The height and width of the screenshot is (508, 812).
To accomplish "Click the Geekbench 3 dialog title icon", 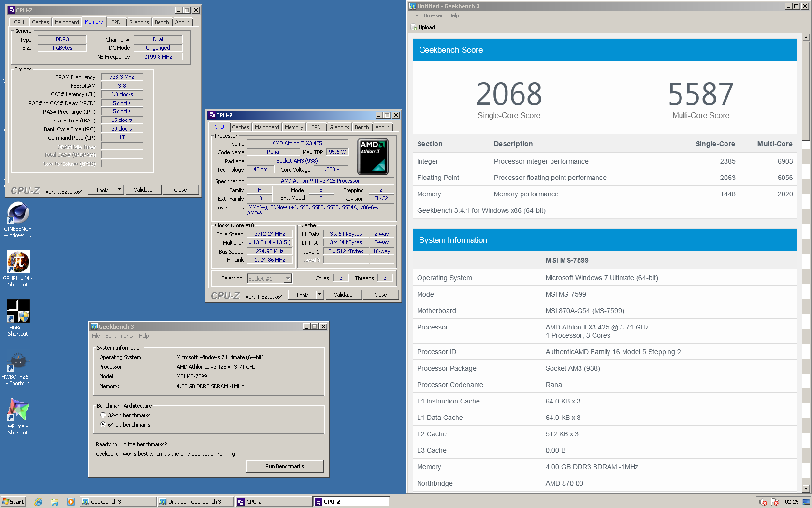I will 94,327.
